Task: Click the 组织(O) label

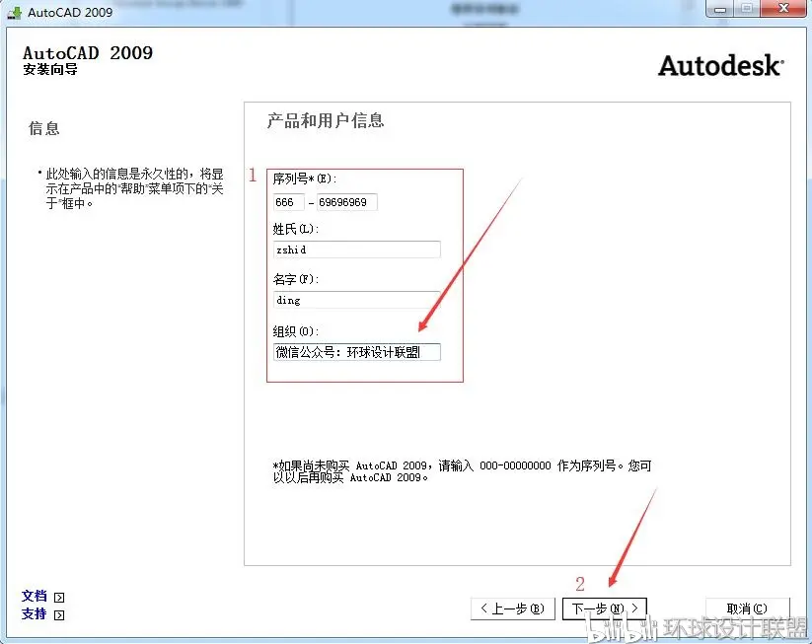Action: [296, 331]
